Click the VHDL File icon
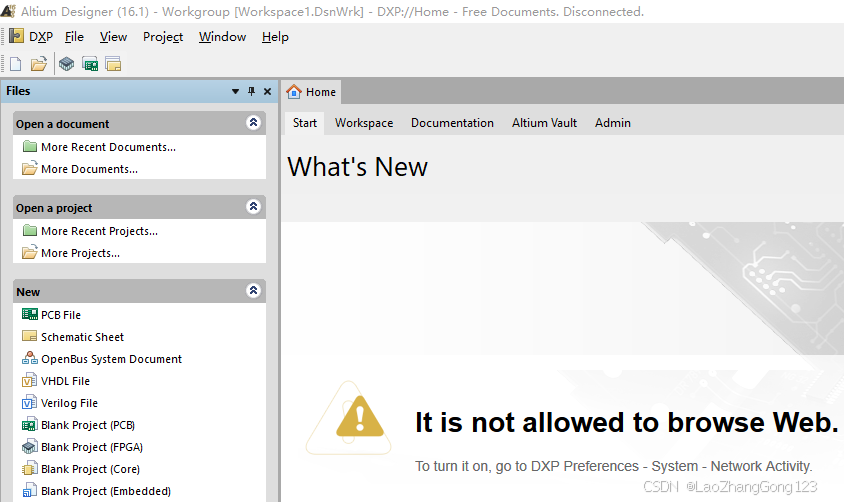 pyautogui.click(x=30, y=380)
